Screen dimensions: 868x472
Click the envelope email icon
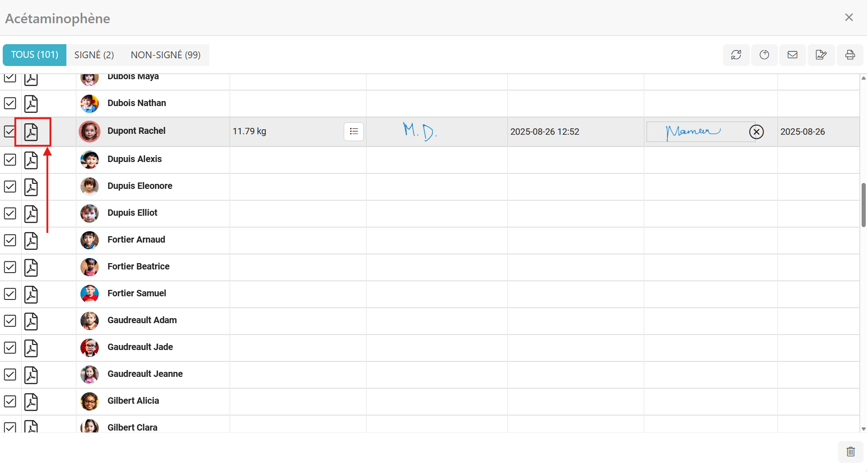pyautogui.click(x=793, y=55)
